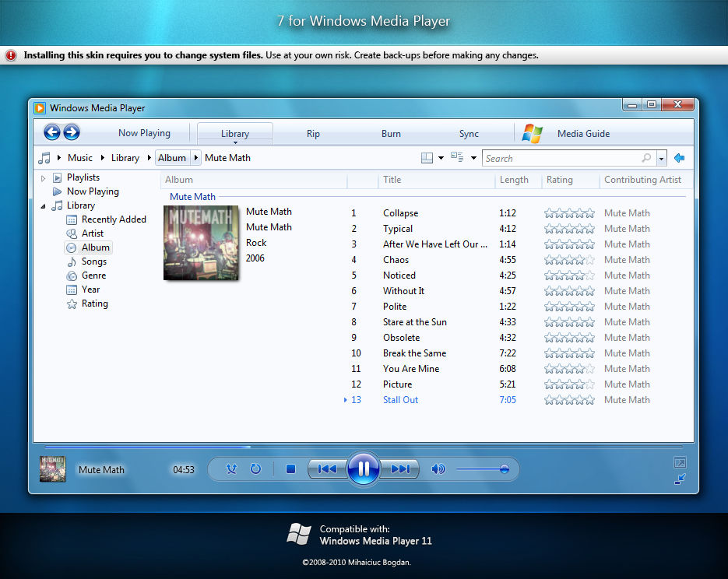Open the view options dropdown arrow
Screen dimensions: 728x579
tap(473, 158)
